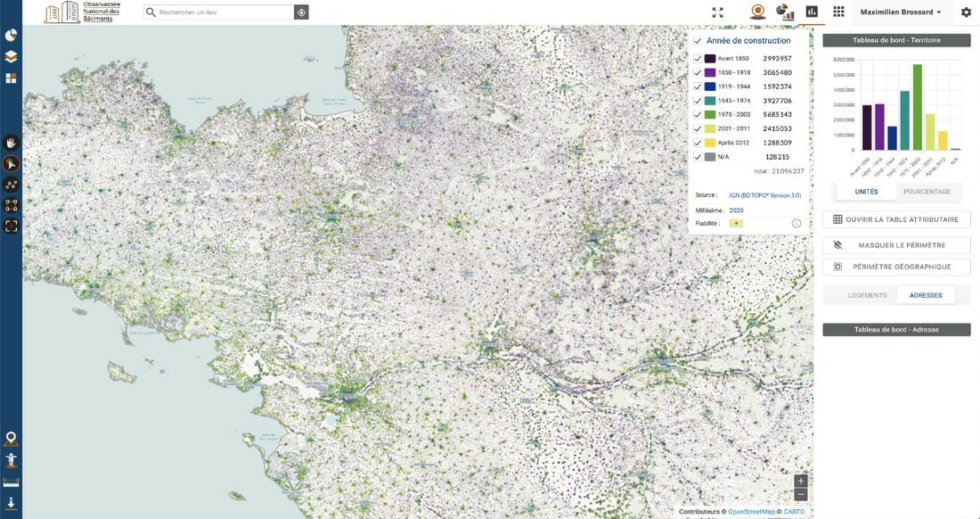Click the fullscreen expand icon in top bar
This screenshot has height=519, width=980.
click(x=718, y=12)
